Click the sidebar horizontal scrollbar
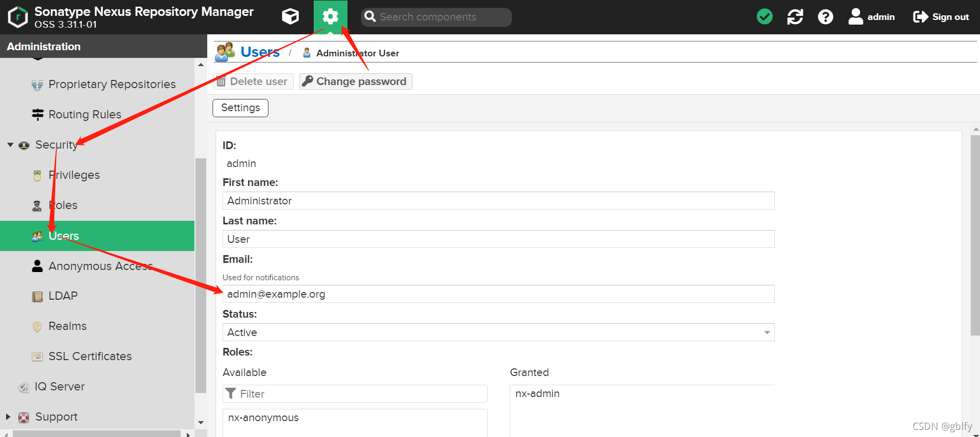The height and width of the screenshot is (437, 980). (x=97, y=434)
